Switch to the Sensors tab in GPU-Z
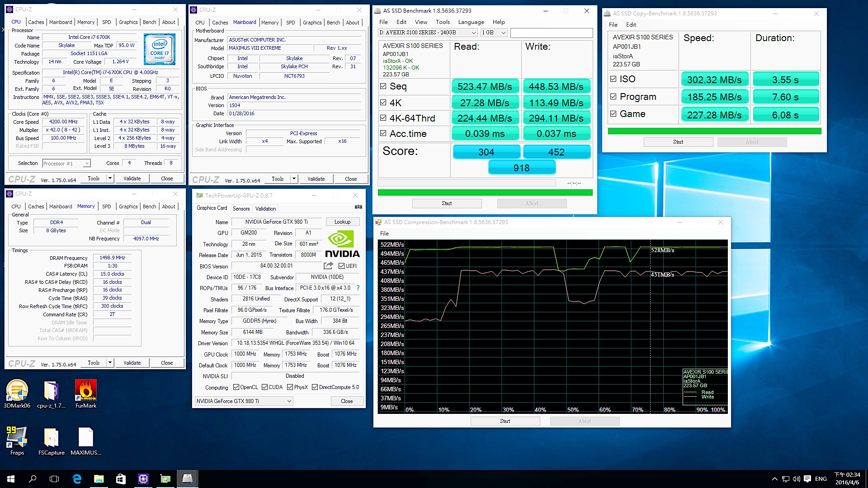Viewport: 868px width, 488px height. 241,208
